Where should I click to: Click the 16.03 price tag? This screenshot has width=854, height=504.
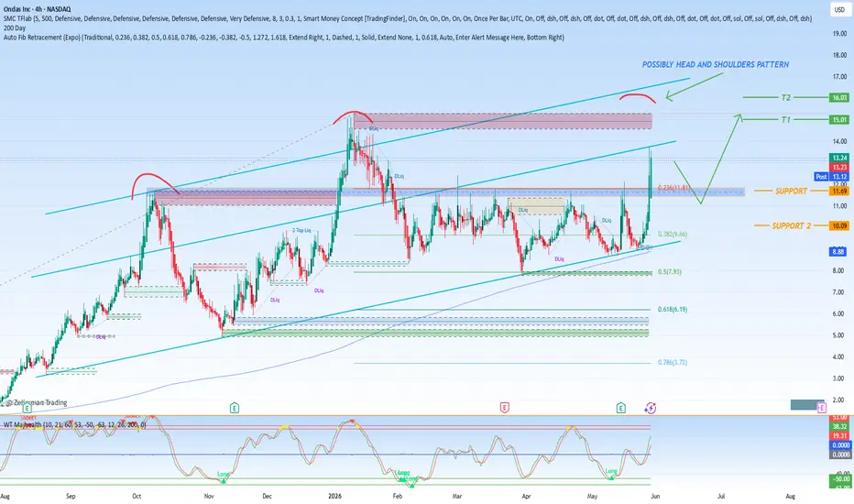[838, 97]
